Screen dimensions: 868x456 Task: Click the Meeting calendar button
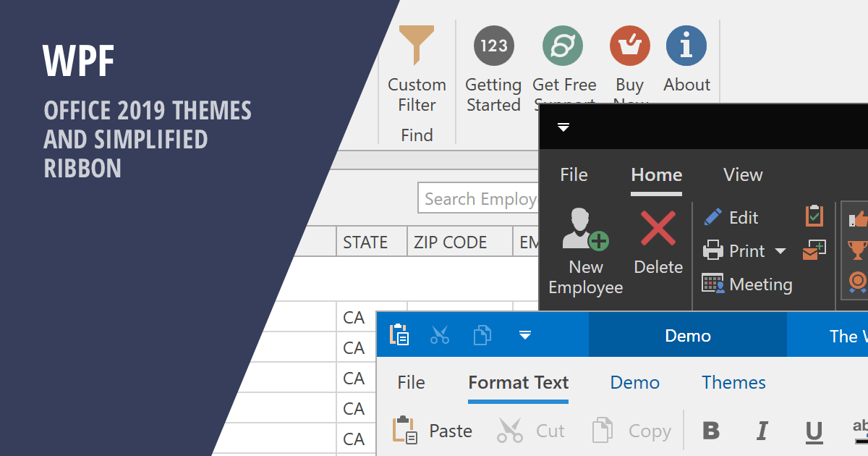click(x=747, y=284)
